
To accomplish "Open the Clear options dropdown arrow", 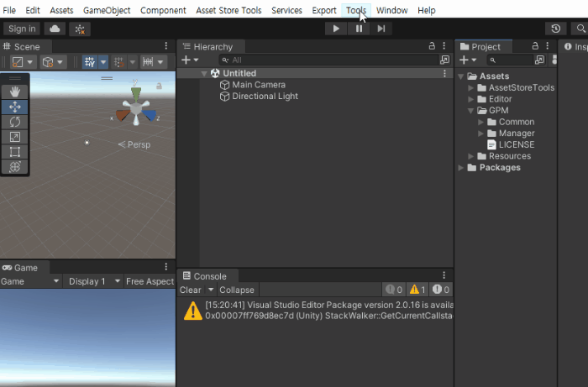I will [x=211, y=290].
